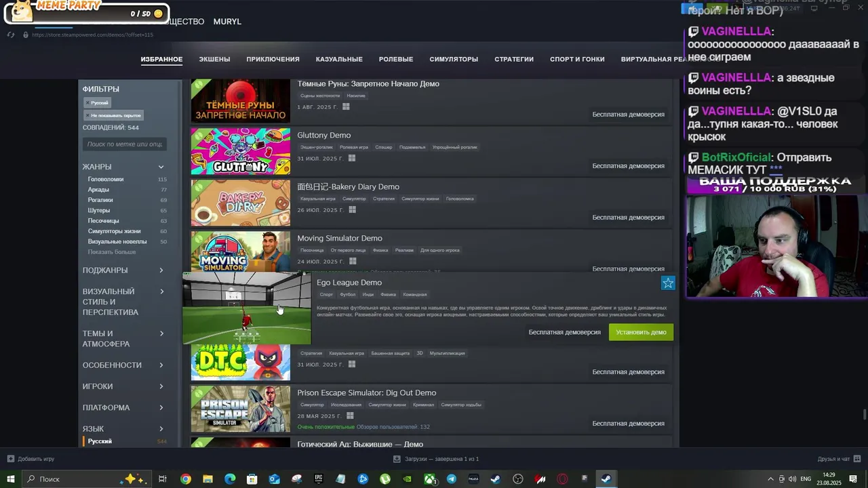868x488 pixels.
Task: Toggle Аркады genre filter
Action: (98, 190)
